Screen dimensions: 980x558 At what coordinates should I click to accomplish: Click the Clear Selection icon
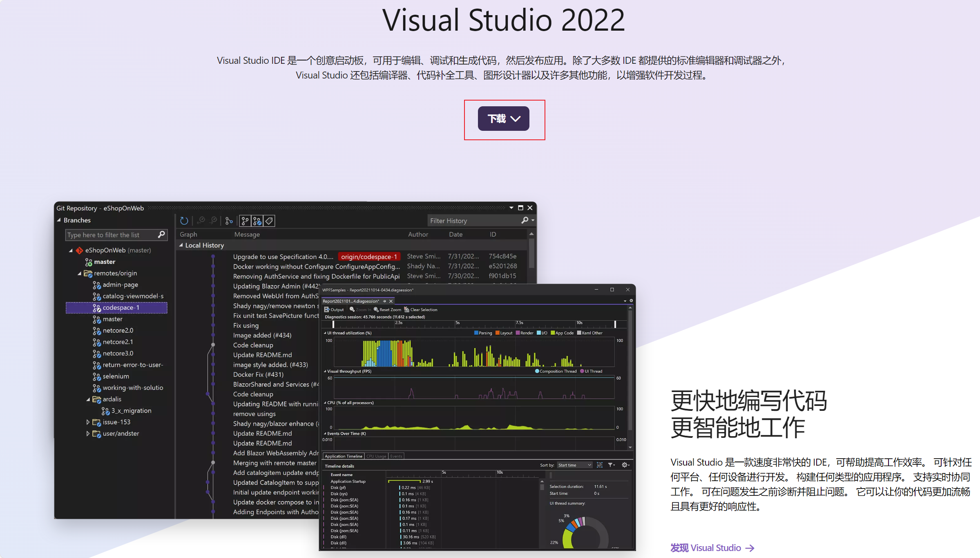coord(406,309)
